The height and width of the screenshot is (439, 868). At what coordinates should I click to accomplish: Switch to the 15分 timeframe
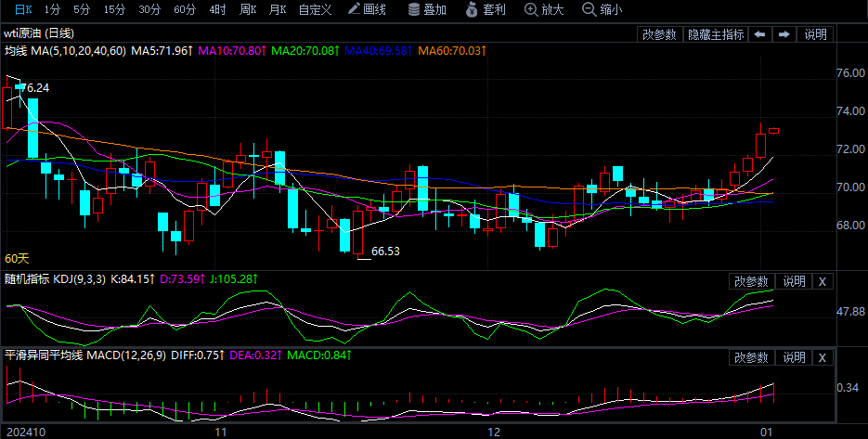click(114, 9)
